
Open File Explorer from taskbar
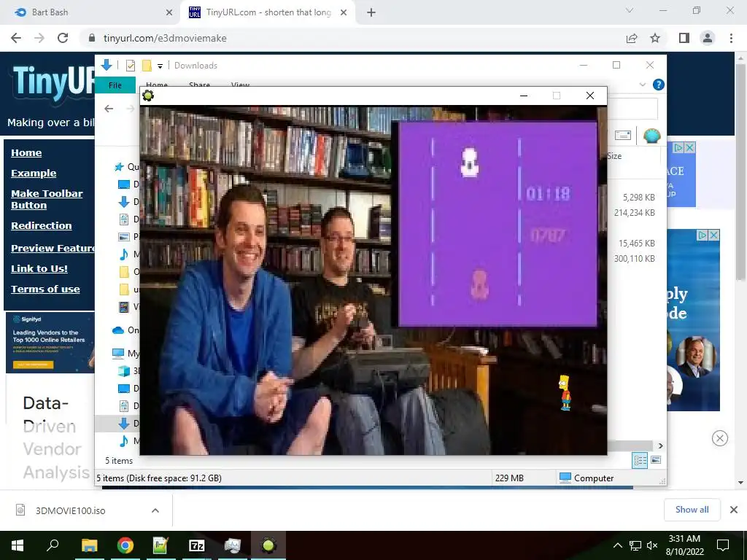[89, 545]
